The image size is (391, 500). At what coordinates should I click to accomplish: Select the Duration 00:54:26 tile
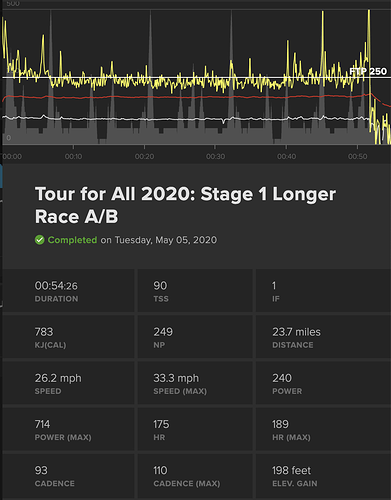[x=68, y=291]
